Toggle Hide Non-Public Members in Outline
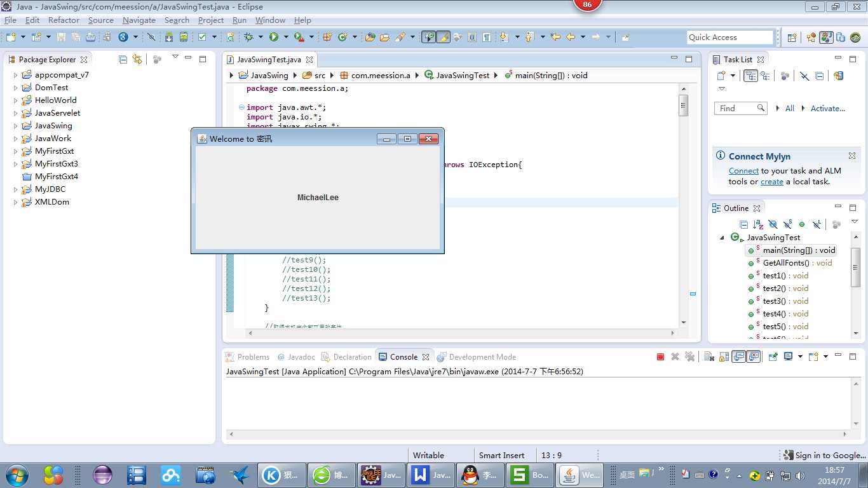Viewport: 868px width, 488px height. (x=802, y=224)
